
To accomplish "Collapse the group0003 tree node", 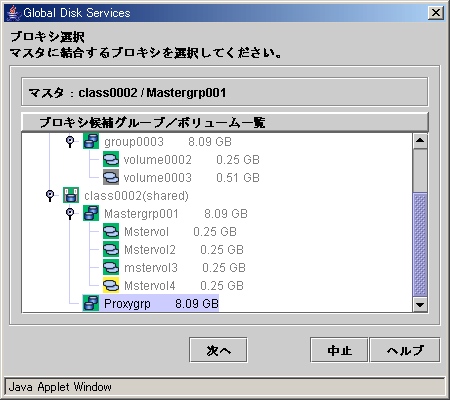I will tap(70, 141).
